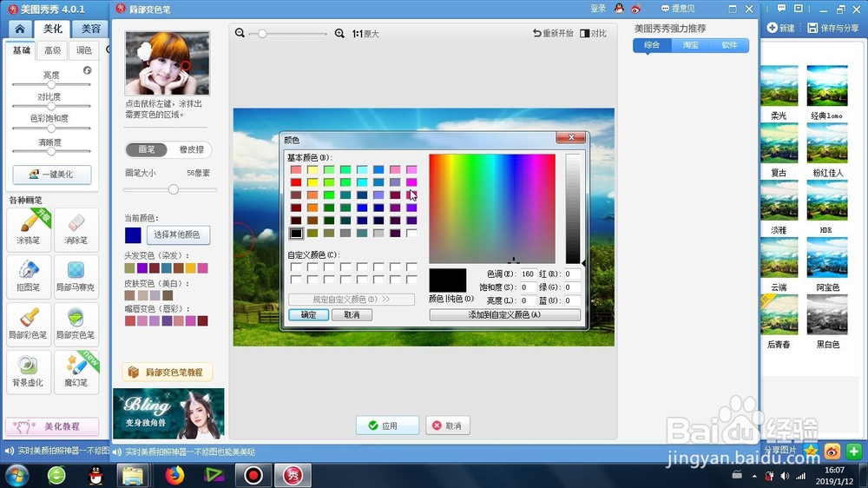Click the Bling 变身独角兽 ad banner
The image size is (868, 488).
(168, 413)
